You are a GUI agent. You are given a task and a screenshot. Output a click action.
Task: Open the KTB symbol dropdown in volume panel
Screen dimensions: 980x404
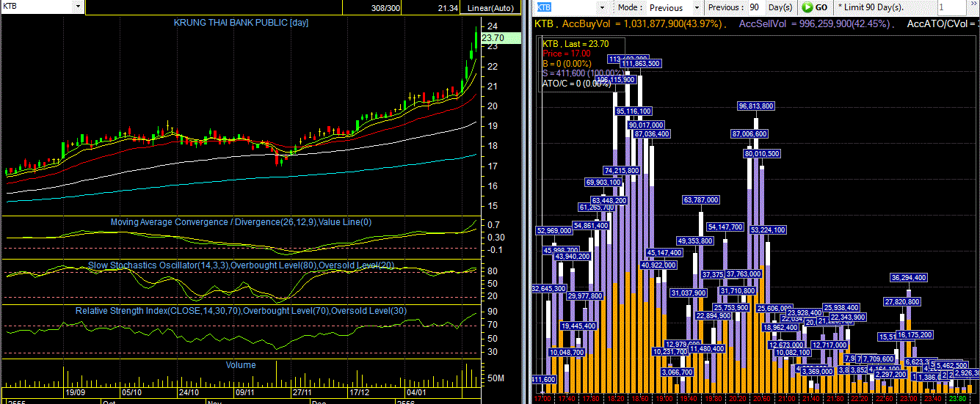tap(602, 7)
